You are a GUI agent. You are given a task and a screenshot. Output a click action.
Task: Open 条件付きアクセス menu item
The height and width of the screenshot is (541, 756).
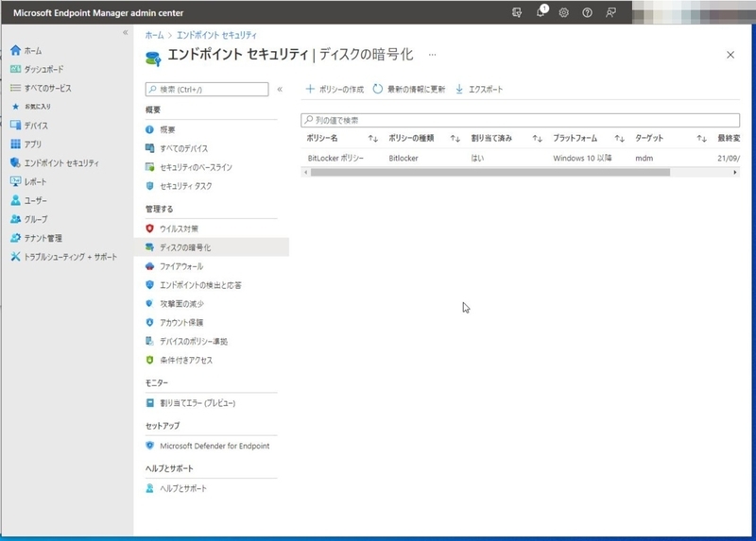point(186,361)
